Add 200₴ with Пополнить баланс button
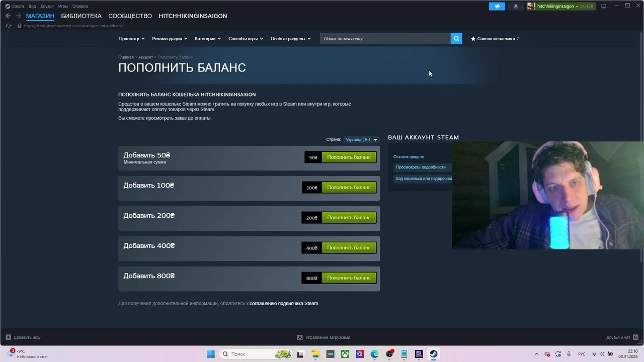This screenshot has width=644, height=362. 349,218
